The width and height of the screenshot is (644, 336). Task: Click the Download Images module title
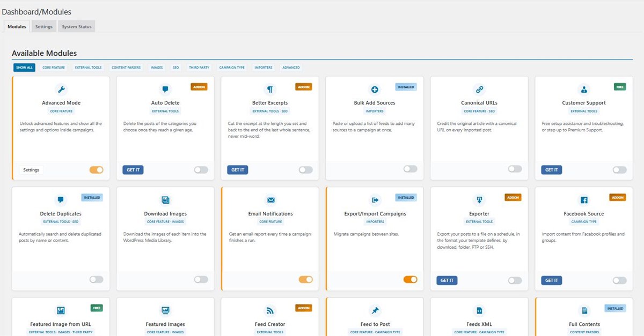tap(165, 214)
